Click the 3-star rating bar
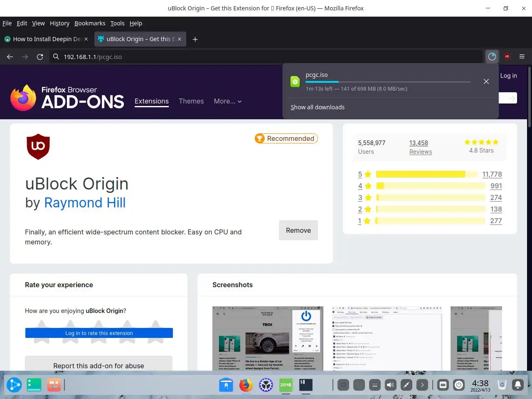The height and width of the screenshot is (399, 532). [430, 197]
